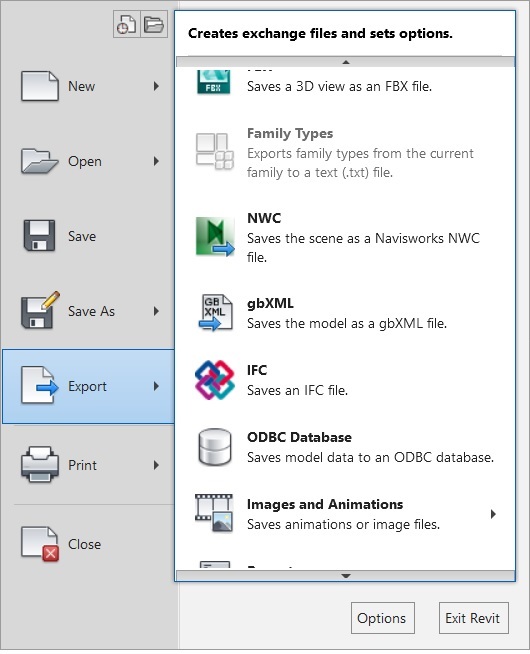This screenshot has width=530, height=654.
Task: Click the 'Family Types' heading text
Action: (290, 133)
